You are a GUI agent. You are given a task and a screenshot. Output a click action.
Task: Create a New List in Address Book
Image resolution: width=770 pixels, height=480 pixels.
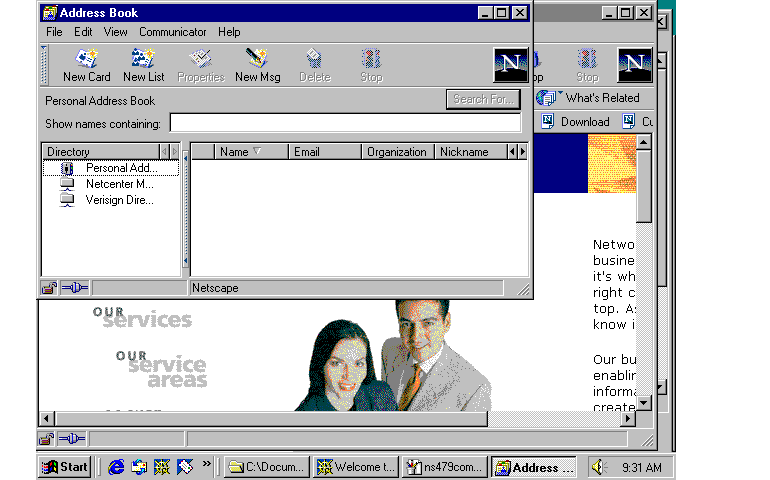coord(143,65)
